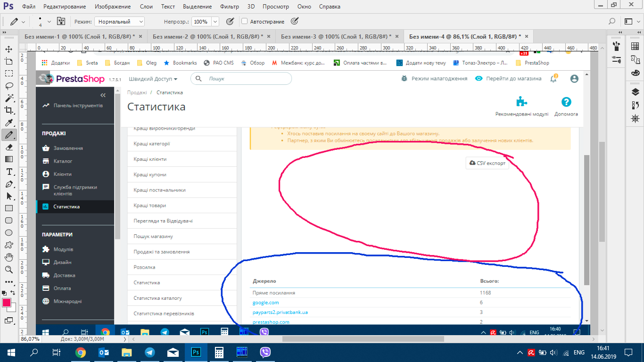The height and width of the screenshot is (362, 644).
Task: Click the horizontal scrollbar thumb
Action: click(363, 339)
